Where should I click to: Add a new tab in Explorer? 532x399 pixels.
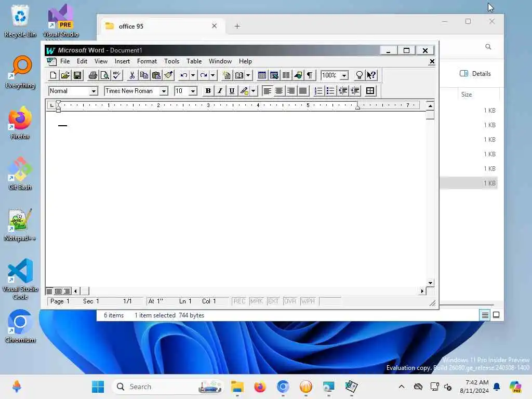click(x=237, y=26)
